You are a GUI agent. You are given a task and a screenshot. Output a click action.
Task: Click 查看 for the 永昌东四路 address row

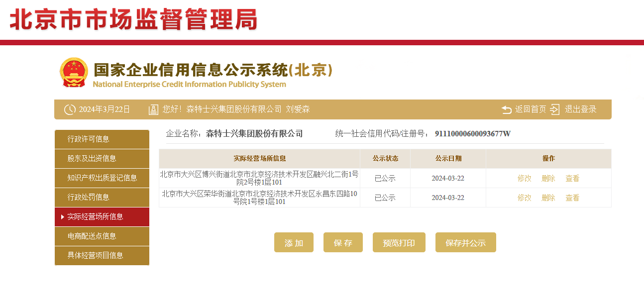point(572,198)
